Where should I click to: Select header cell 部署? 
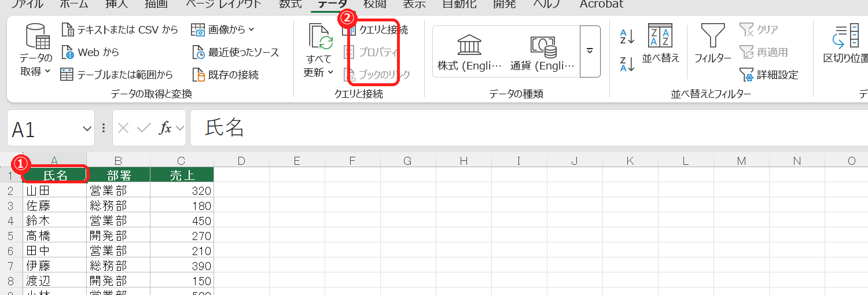[119, 175]
